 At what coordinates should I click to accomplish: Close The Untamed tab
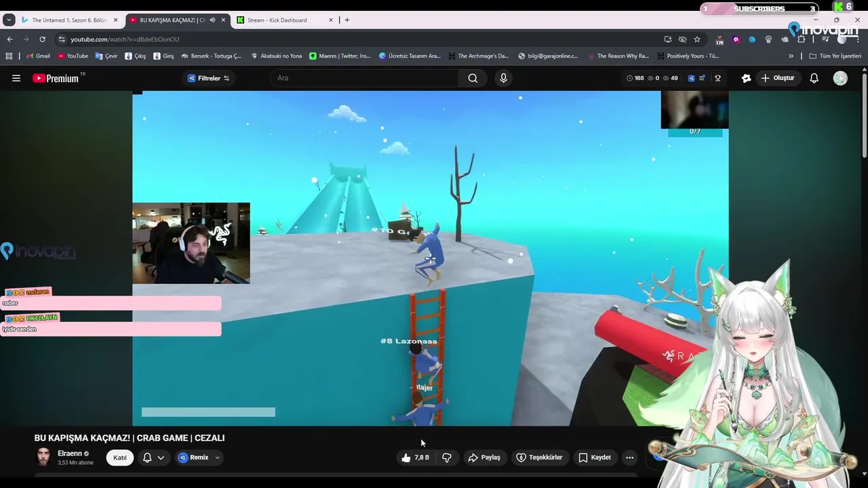point(115,20)
